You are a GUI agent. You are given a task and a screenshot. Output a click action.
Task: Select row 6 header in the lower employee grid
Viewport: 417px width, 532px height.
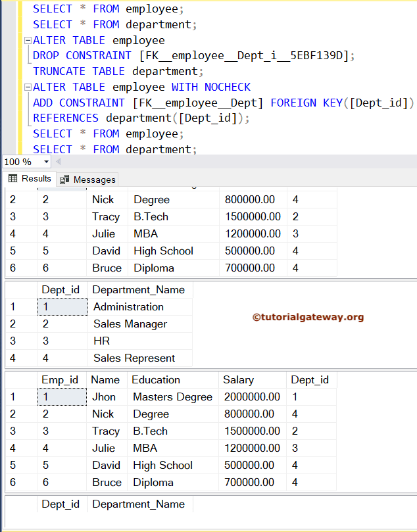pos(21,483)
